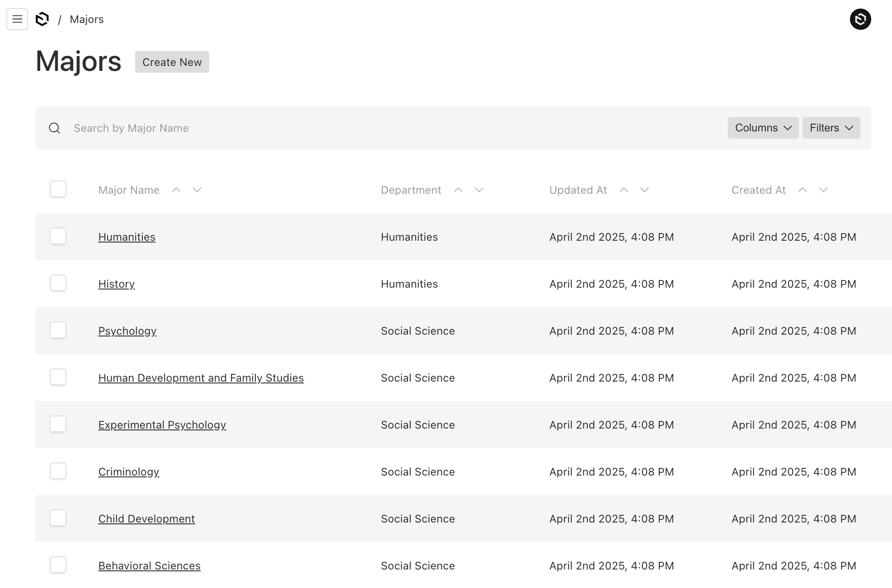Open Human Development and Family Studies
The height and width of the screenshot is (588, 892).
click(201, 378)
